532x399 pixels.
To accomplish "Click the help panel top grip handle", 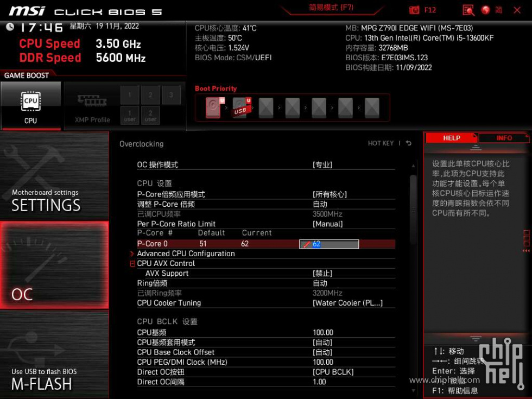I will tap(476, 147).
